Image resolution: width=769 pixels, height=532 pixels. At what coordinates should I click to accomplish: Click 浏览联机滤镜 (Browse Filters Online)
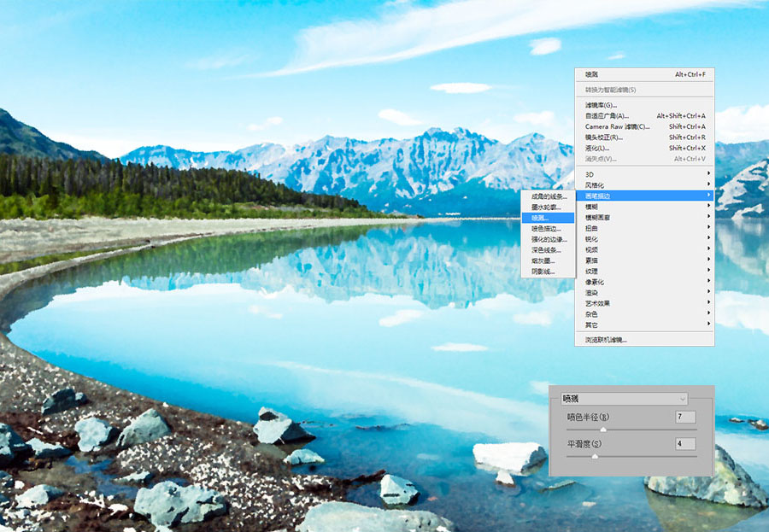click(x=644, y=340)
